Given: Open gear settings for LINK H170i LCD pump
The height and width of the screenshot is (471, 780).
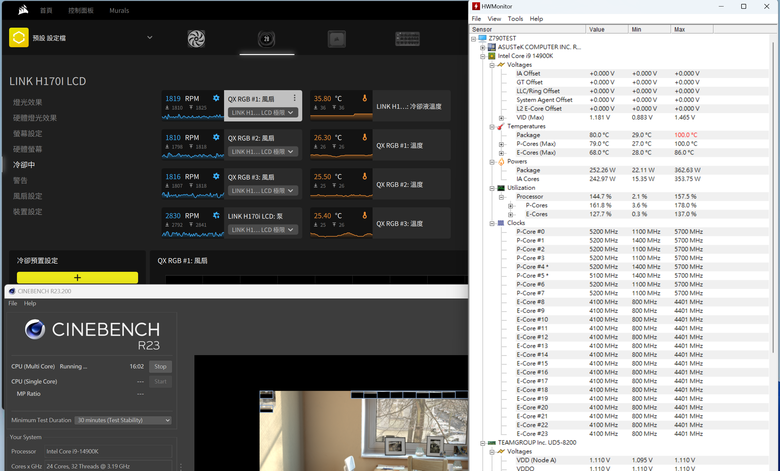Looking at the screenshot, I should [x=216, y=215].
